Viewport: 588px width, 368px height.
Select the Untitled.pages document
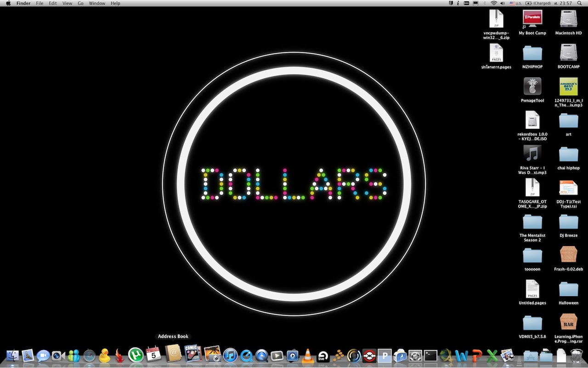click(532, 288)
